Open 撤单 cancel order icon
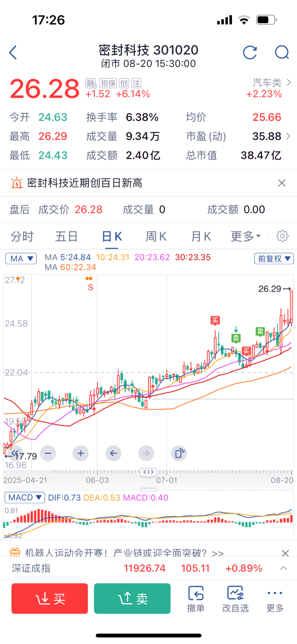297x644 pixels. tap(196, 599)
